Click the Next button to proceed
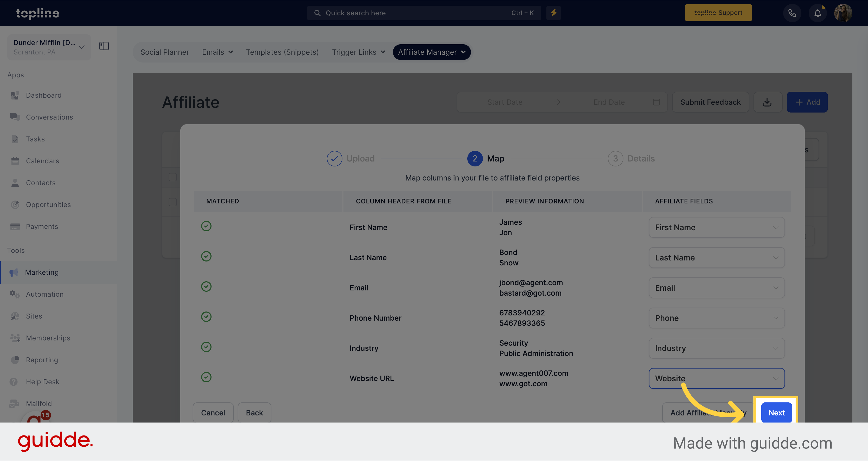This screenshot has height=461, width=868. click(x=776, y=412)
